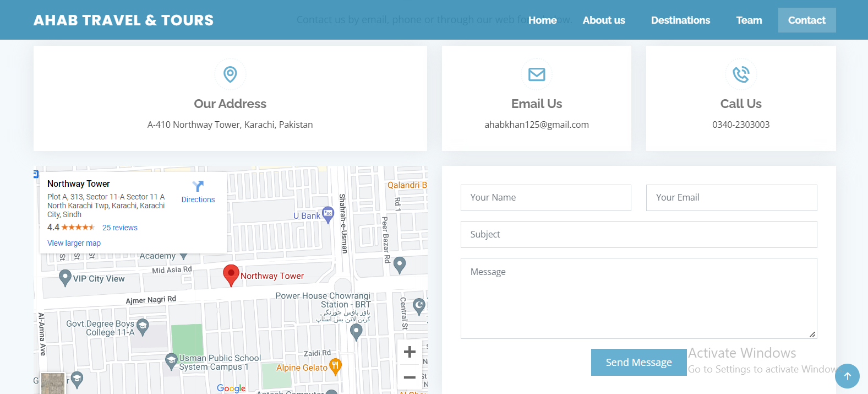Click the Alpine Gelato restaurant marker
868x394 pixels.
tap(335, 366)
